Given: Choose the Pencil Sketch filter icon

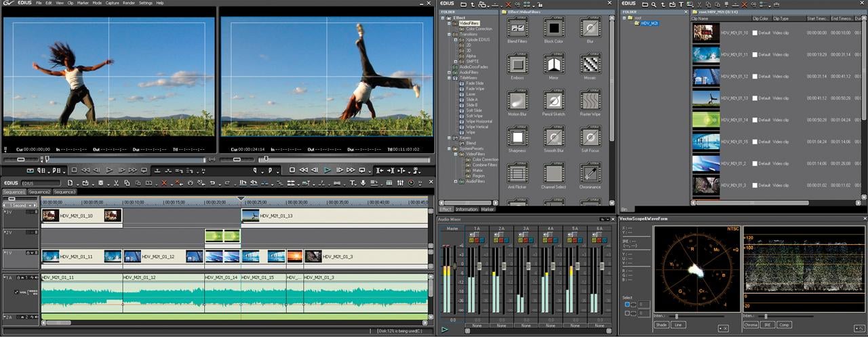Looking at the screenshot, I should click(554, 101).
